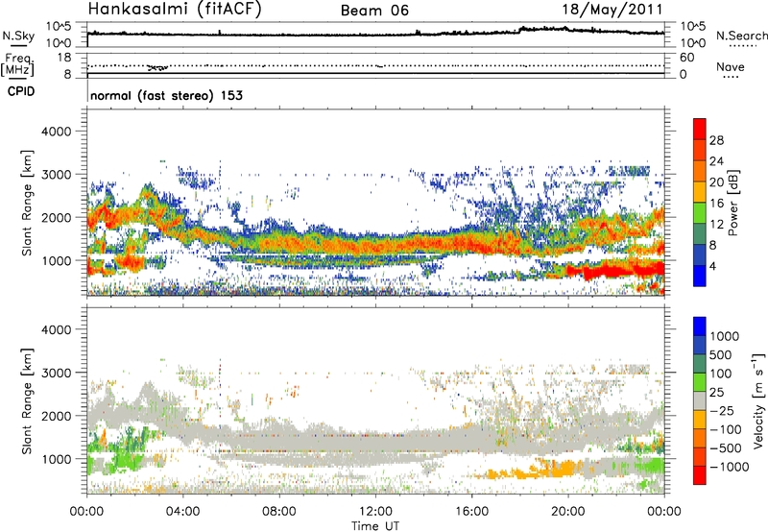The width and height of the screenshot is (768, 532).
Task: Click the "16:00" time tick label
Action: [x=471, y=512]
